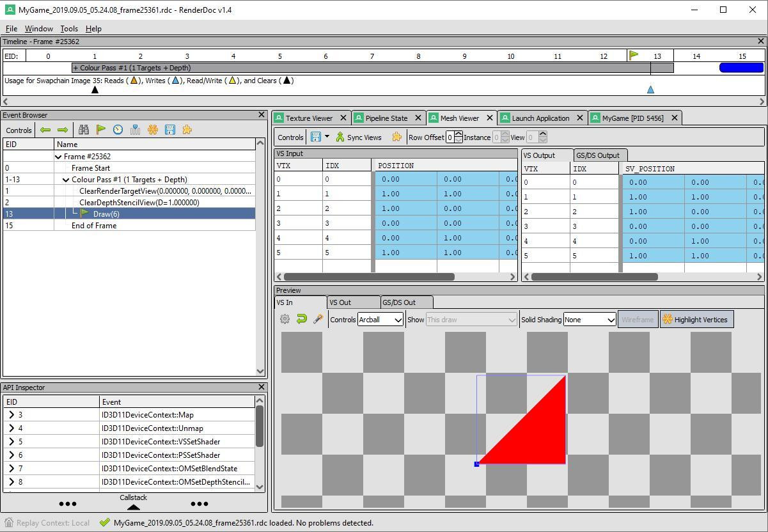This screenshot has width=768, height=532.
Task: Click the puzzle piece extensions icon in Event Browser
Action: point(187,130)
